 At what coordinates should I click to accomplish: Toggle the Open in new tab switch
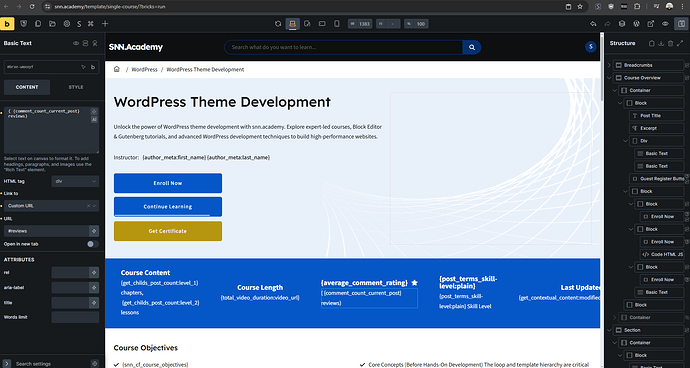(92, 244)
